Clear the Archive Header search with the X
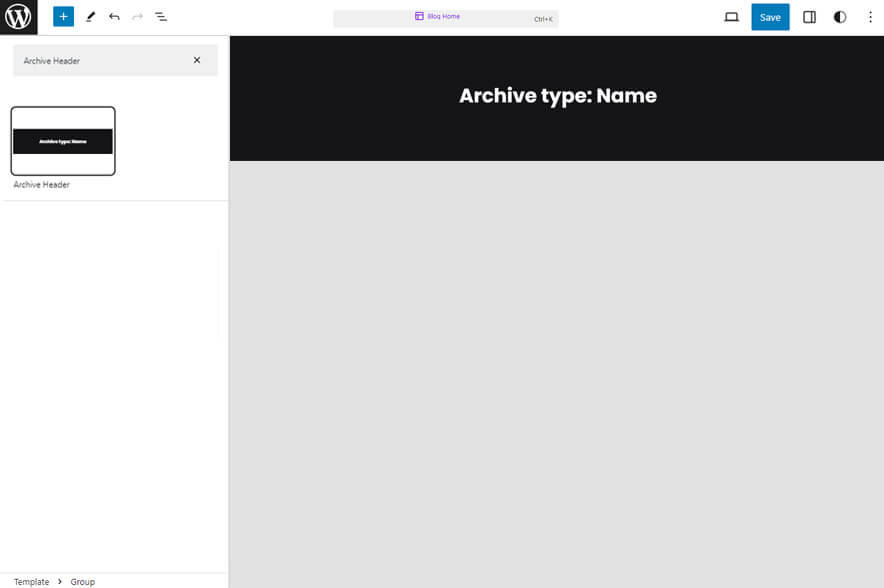Viewport: 884px width, 588px height. coord(197,60)
